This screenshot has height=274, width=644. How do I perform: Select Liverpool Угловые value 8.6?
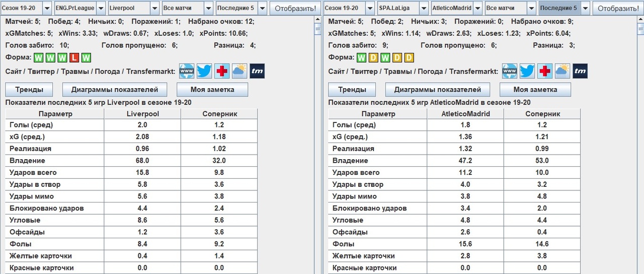pyautogui.click(x=142, y=220)
